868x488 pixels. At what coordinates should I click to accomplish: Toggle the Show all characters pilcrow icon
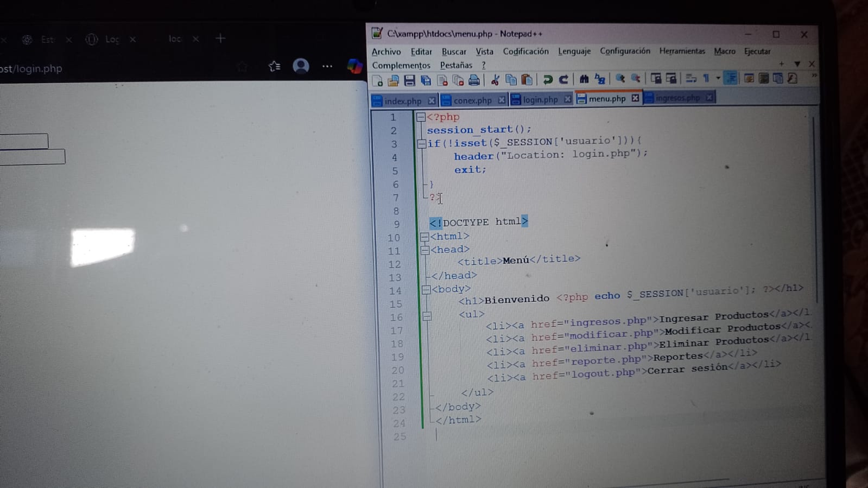pyautogui.click(x=706, y=78)
